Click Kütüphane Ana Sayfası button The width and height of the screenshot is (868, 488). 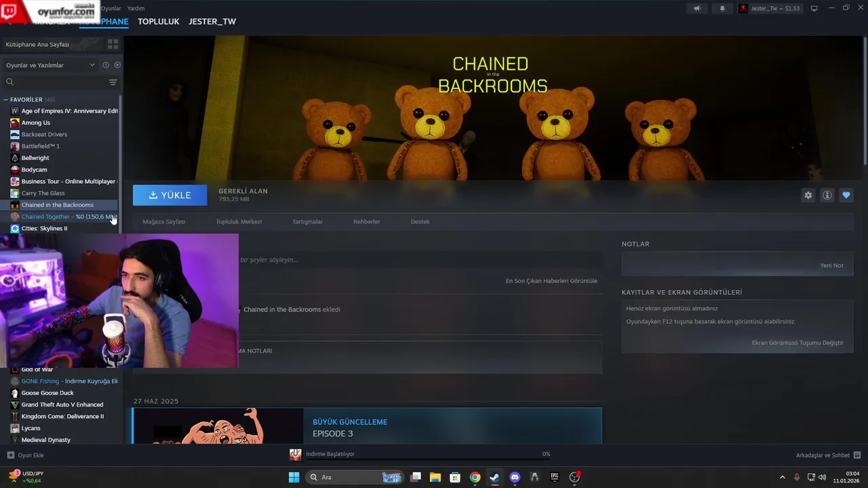[x=52, y=44]
